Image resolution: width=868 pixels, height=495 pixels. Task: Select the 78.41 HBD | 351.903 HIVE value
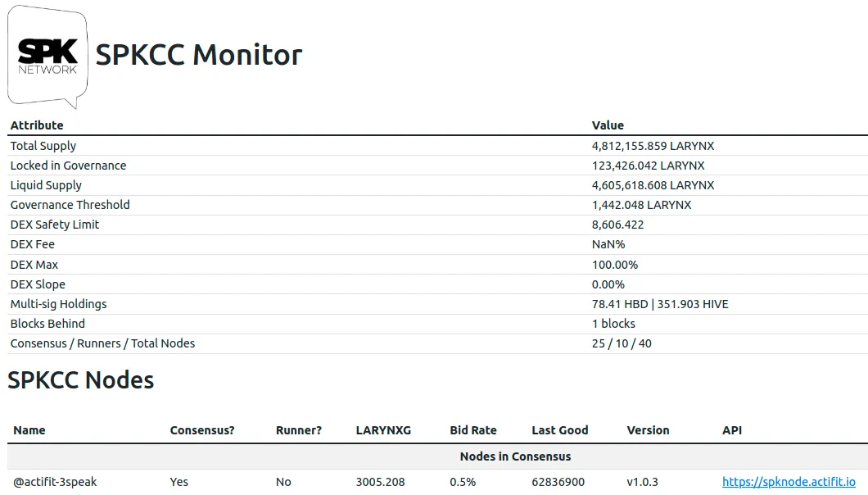(x=660, y=304)
